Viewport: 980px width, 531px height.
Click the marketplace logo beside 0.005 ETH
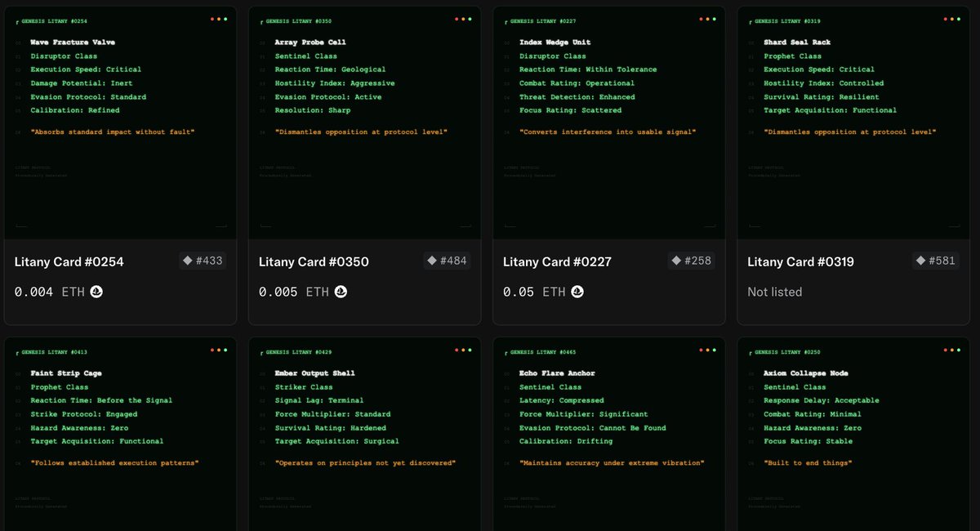[x=341, y=292]
